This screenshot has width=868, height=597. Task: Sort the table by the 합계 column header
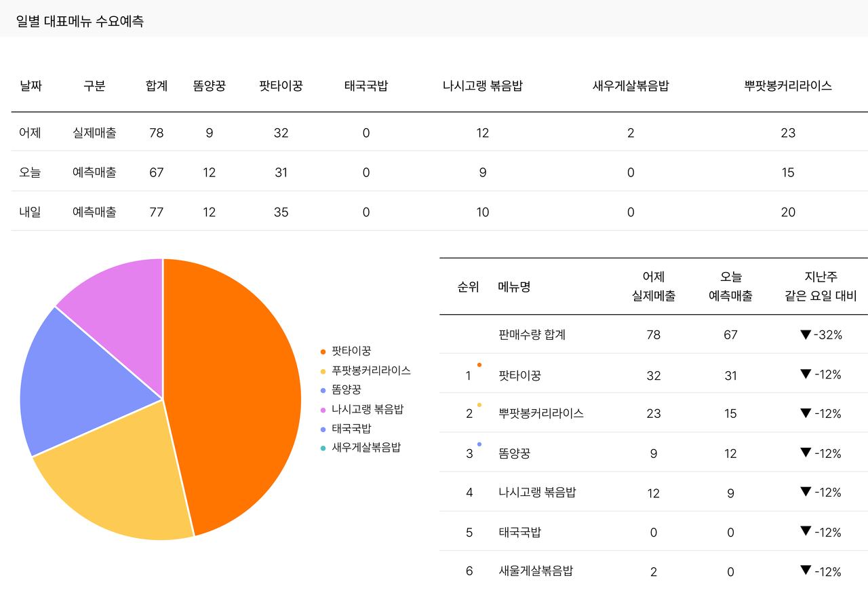coord(156,86)
